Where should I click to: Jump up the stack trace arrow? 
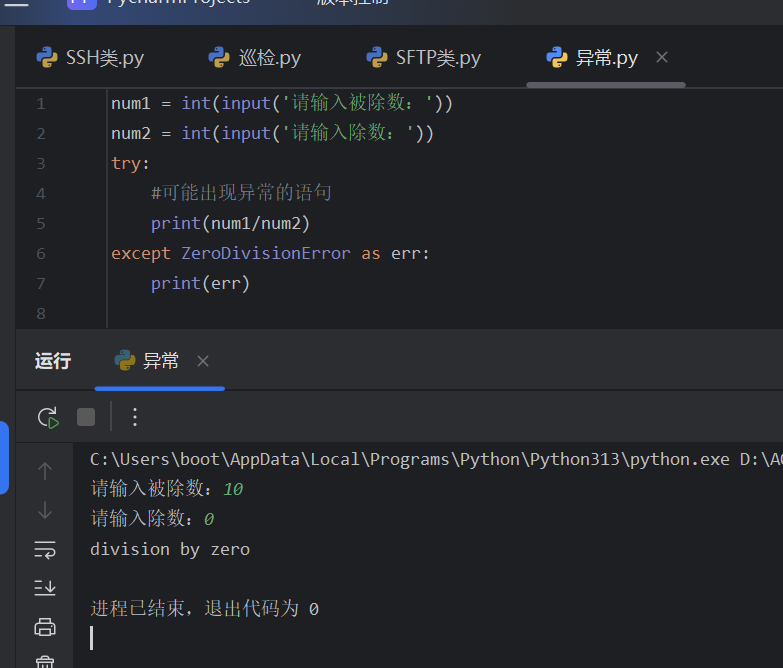pyautogui.click(x=45, y=471)
